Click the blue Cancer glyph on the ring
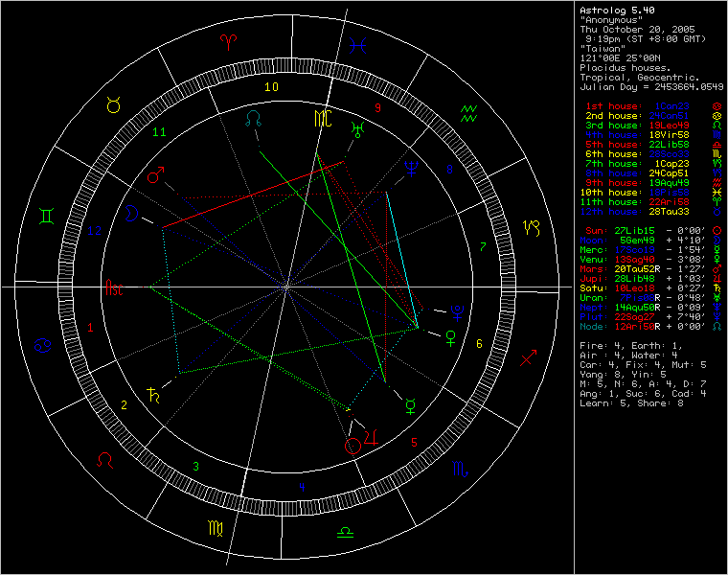Screen dimensions: 728x575 click(42, 346)
